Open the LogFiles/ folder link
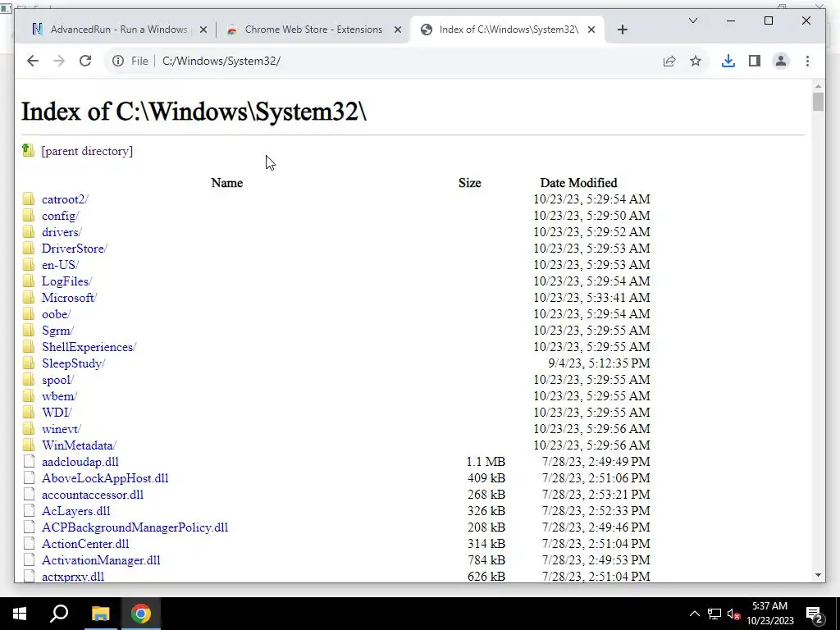Viewport: 840px width, 630px height. (x=67, y=281)
